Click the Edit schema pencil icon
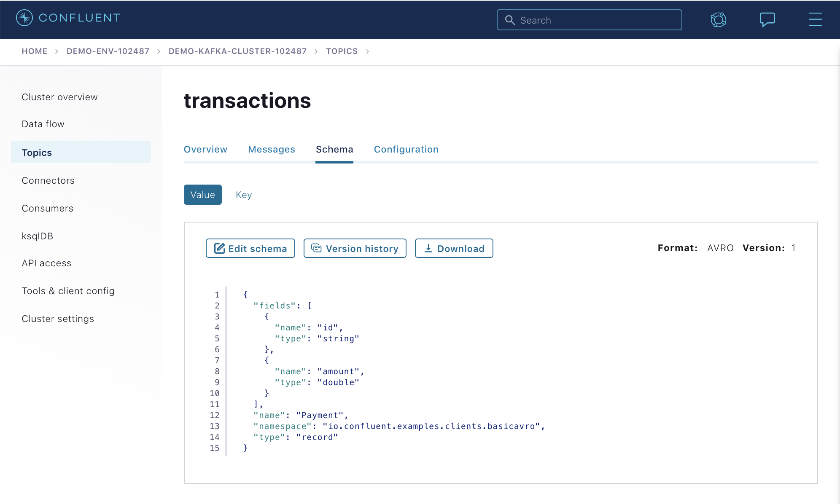Image resolution: width=840 pixels, height=504 pixels. click(219, 249)
